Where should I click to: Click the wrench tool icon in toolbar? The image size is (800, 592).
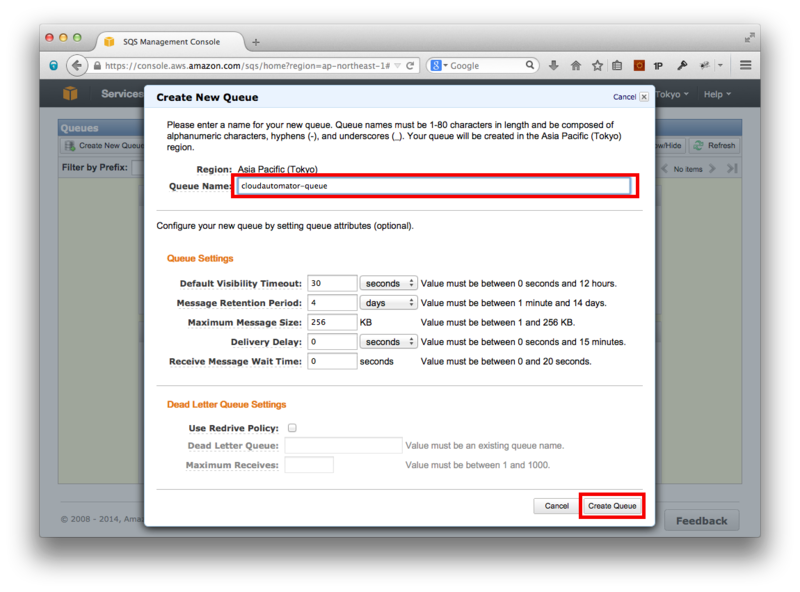[682, 65]
